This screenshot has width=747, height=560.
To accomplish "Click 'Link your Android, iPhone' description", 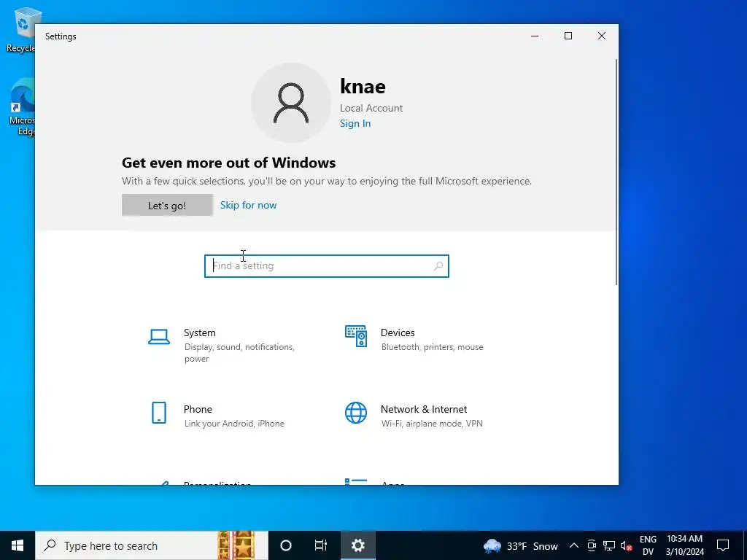I will 234,424.
